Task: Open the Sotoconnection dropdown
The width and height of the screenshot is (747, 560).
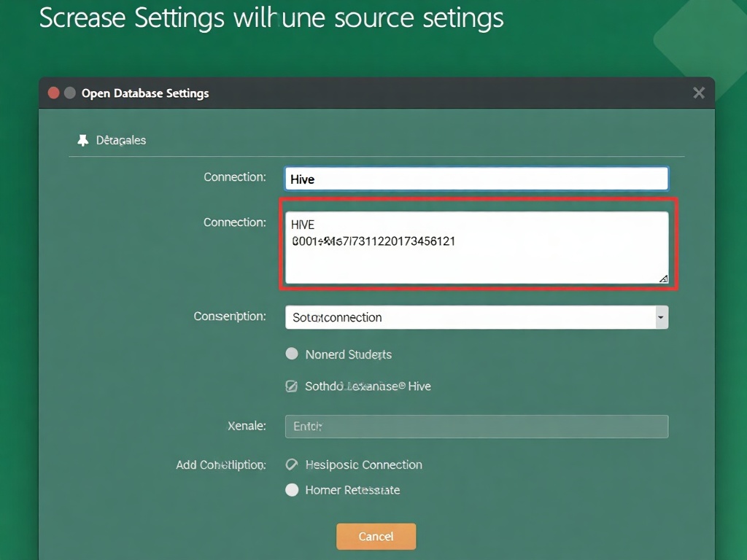Action: 476,317
